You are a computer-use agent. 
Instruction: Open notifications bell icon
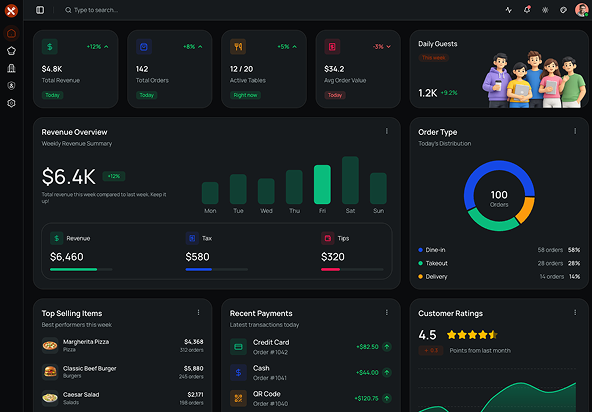[x=527, y=10]
